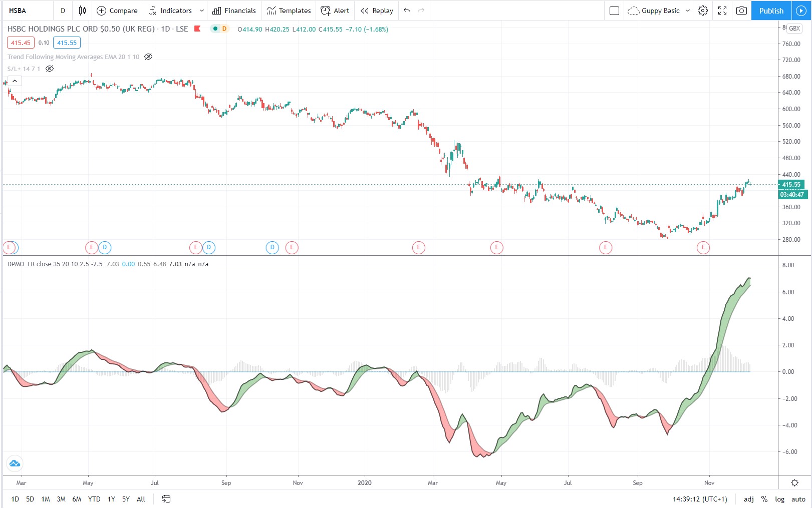The height and width of the screenshot is (508, 812).
Task: Click the 415.55 price label on axis
Action: tap(791, 184)
